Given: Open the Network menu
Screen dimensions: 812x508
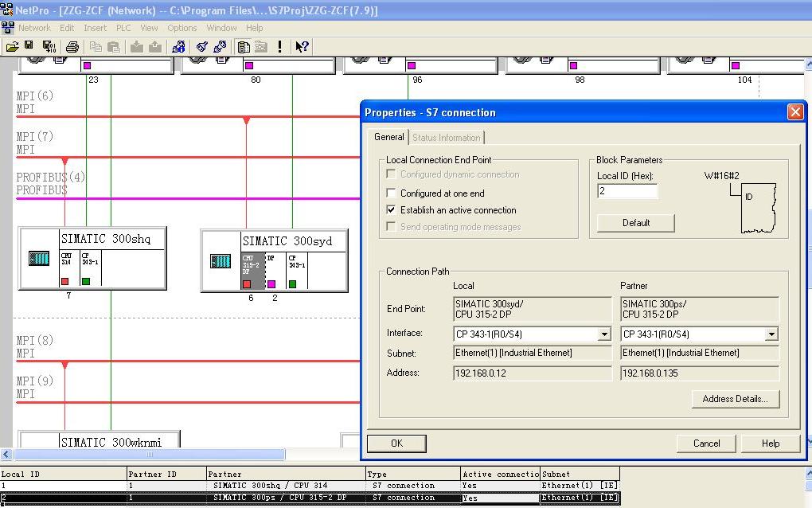Looking at the screenshot, I should tap(34, 28).
